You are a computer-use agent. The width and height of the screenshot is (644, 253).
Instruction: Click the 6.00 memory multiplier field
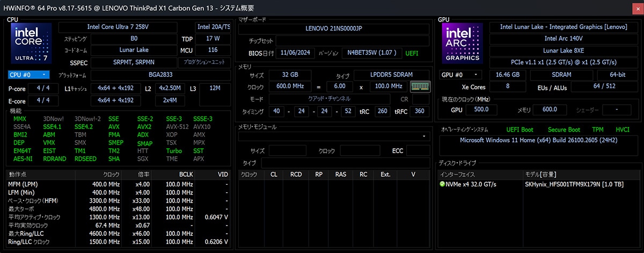[x=340, y=86]
